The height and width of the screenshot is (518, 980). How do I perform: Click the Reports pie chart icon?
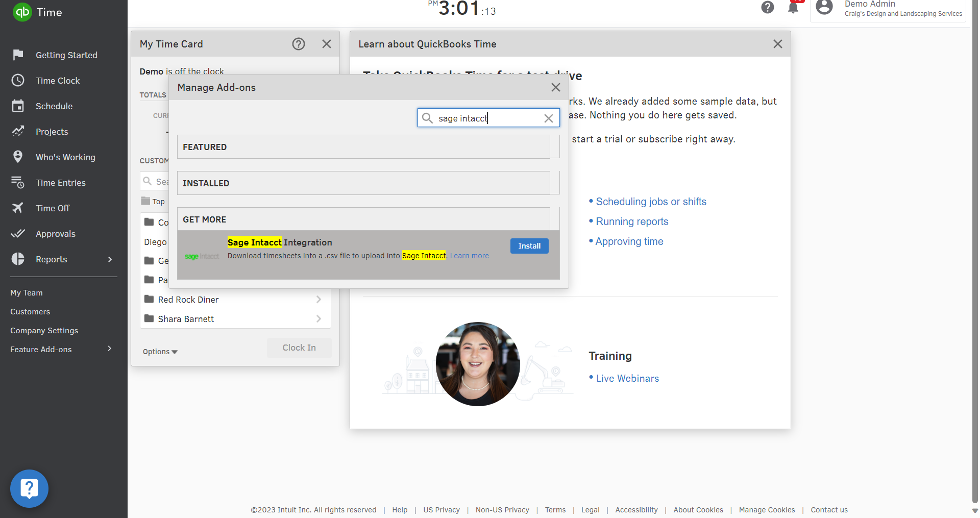click(18, 259)
